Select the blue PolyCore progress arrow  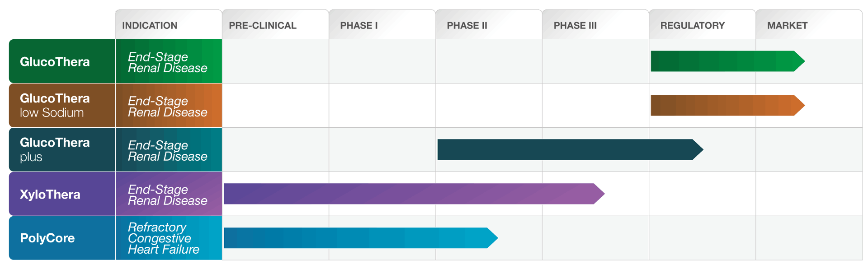[x=361, y=238]
